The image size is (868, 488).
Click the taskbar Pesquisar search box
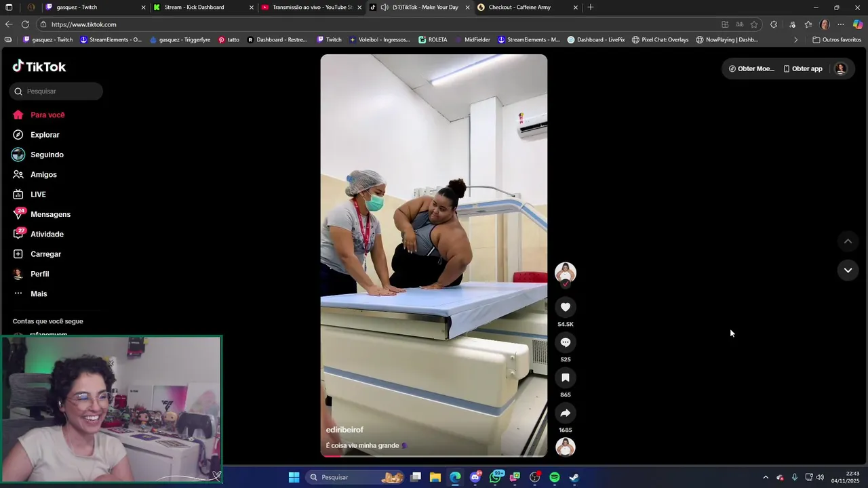[355, 477]
